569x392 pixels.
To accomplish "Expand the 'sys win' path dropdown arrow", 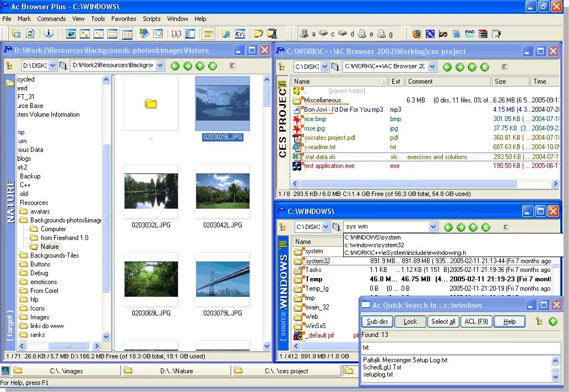I will [433, 227].
